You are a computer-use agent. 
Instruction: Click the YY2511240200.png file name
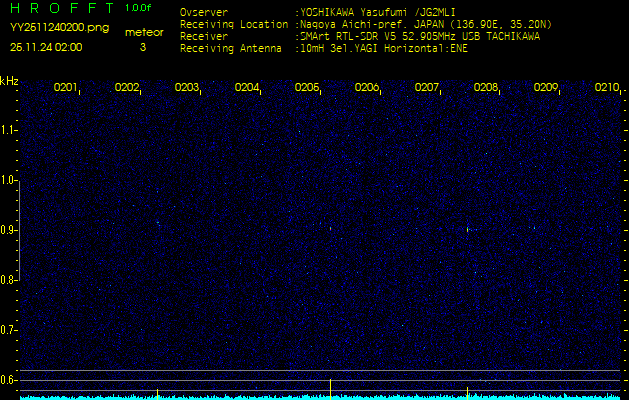59,28
